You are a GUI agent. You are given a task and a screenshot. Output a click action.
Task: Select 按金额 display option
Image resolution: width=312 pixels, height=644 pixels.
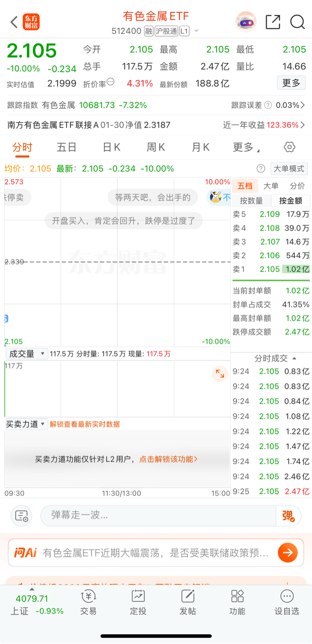tap(291, 201)
